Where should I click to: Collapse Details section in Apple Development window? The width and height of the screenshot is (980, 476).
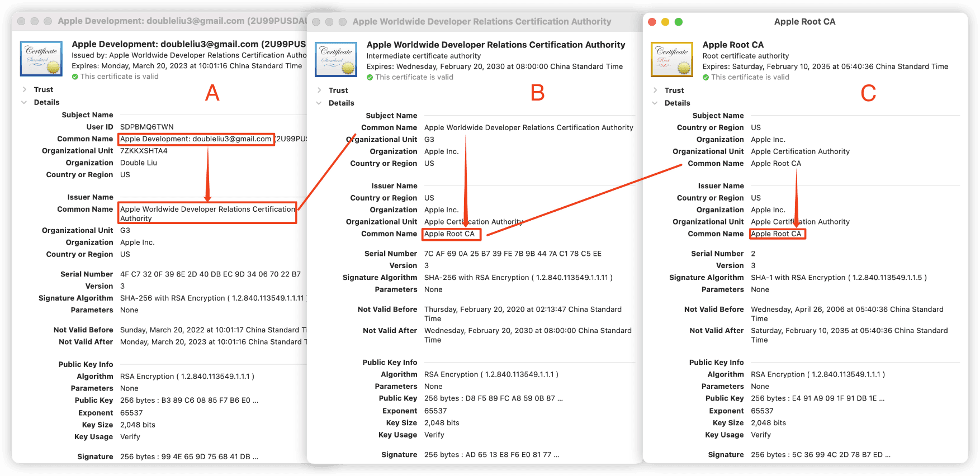tap(25, 103)
